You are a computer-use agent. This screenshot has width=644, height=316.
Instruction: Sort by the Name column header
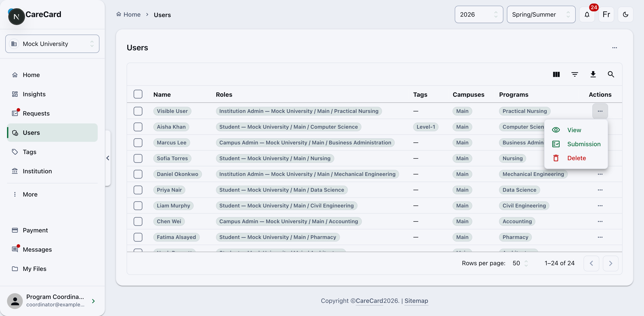[x=162, y=94]
